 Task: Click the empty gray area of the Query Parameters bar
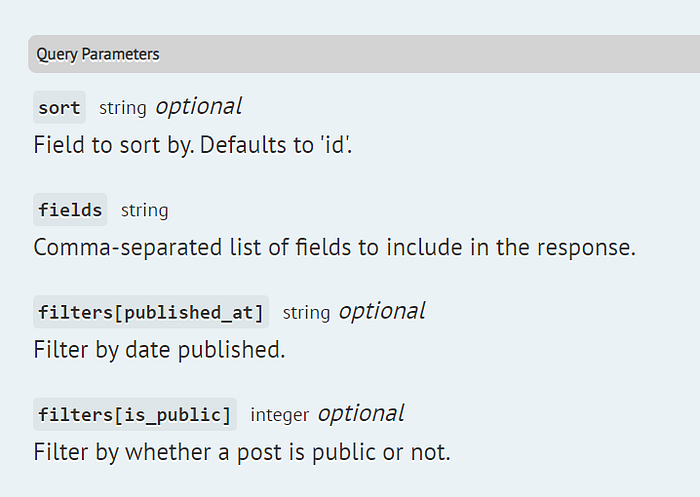[x=420, y=54]
